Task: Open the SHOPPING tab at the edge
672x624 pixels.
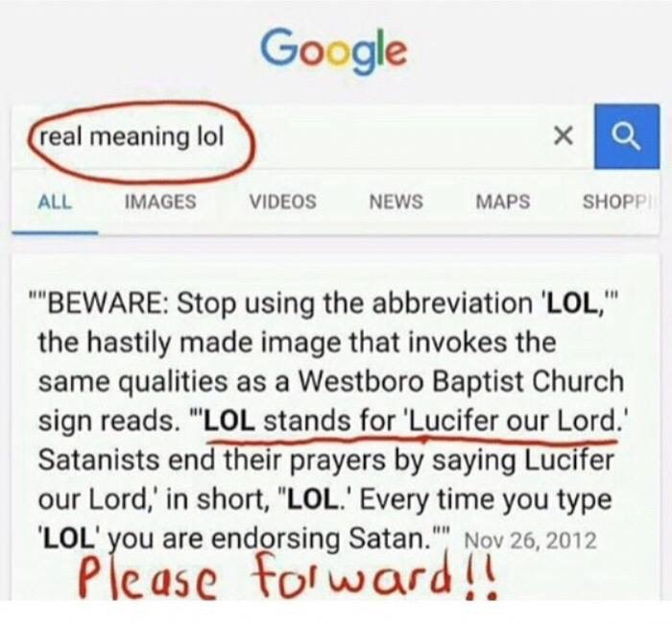Action: coord(617,202)
